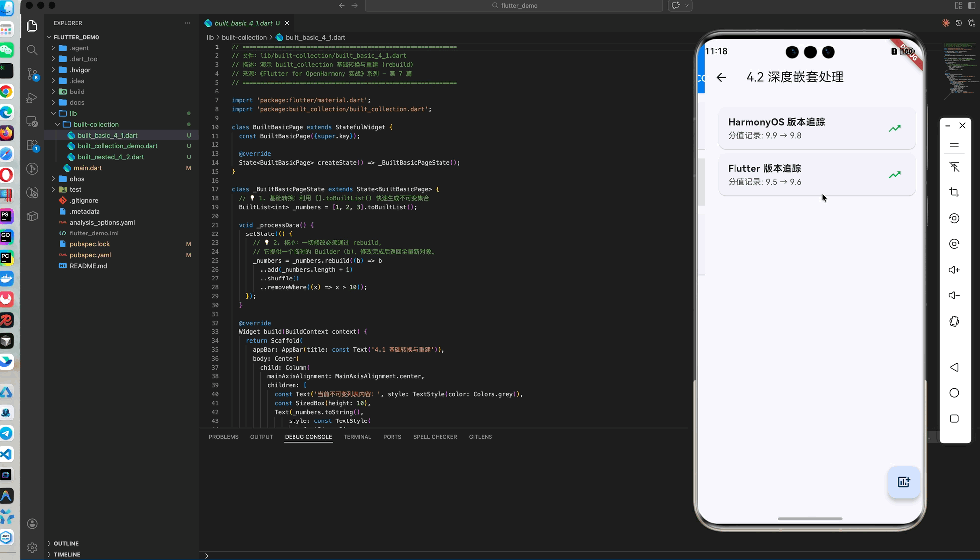Open built_nested_4_2.dart file
This screenshot has width=980, height=560.
click(110, 157)
